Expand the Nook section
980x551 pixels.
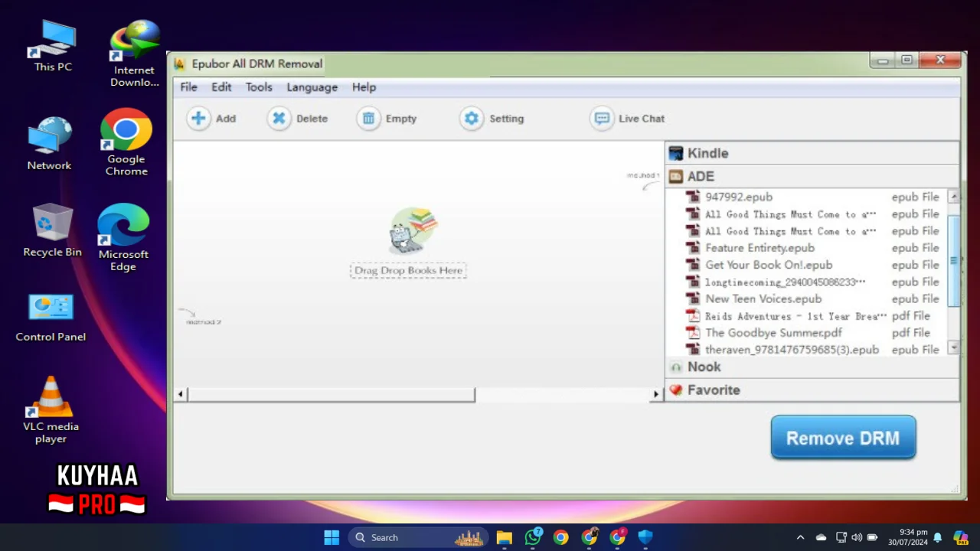[x=812, y=367]
